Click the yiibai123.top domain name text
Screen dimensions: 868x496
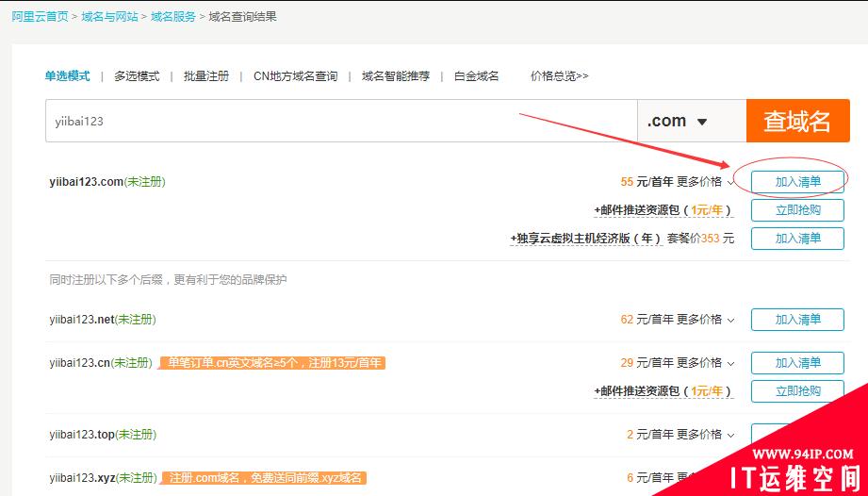pyautogui.click(x=82, y=435)
